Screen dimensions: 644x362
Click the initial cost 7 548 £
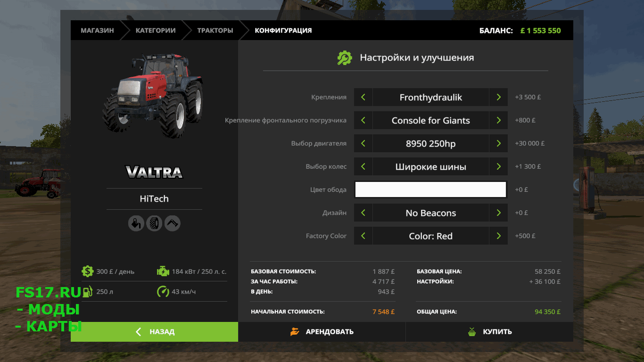pyautogui.click(x=383, y=312)
